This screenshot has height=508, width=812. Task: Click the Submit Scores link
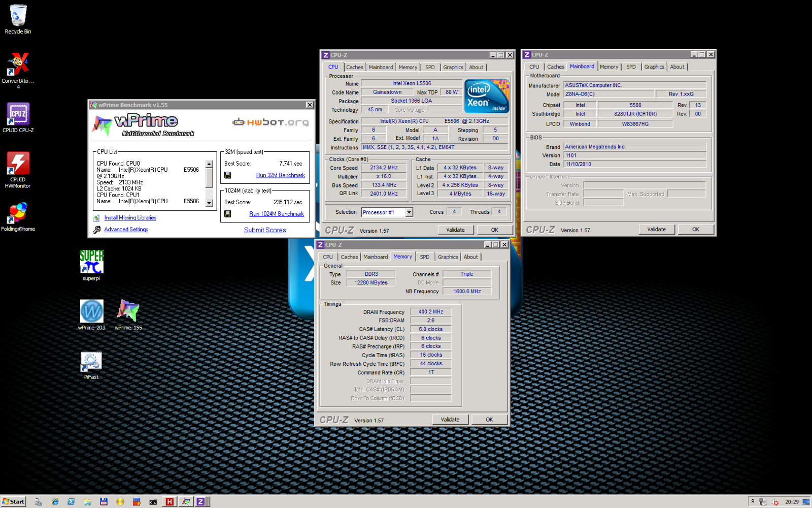(x=265, y=230)
